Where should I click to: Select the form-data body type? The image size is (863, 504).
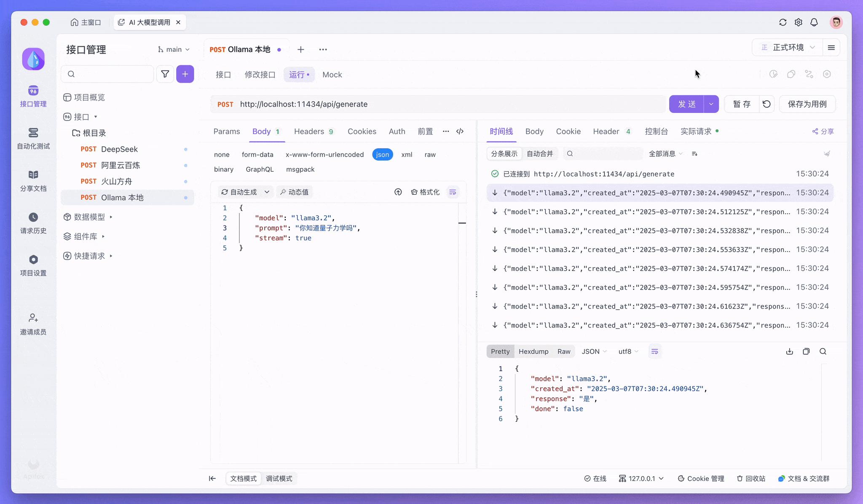(x=257, y=155)
